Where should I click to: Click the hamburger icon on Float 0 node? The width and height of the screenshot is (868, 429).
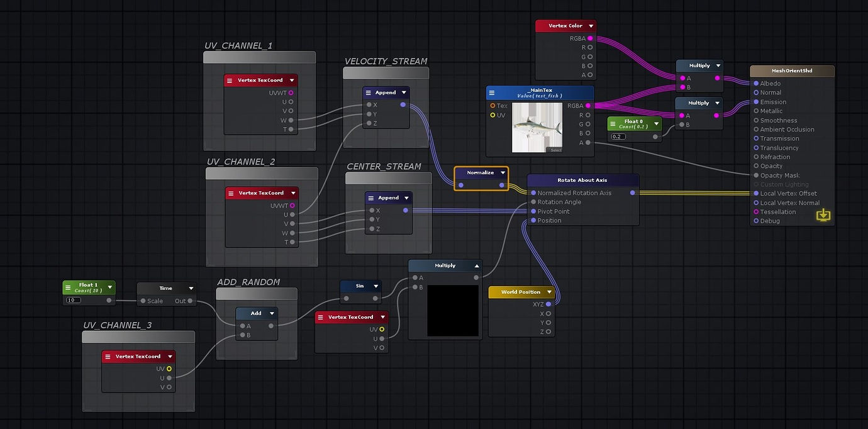click(613, 124)
